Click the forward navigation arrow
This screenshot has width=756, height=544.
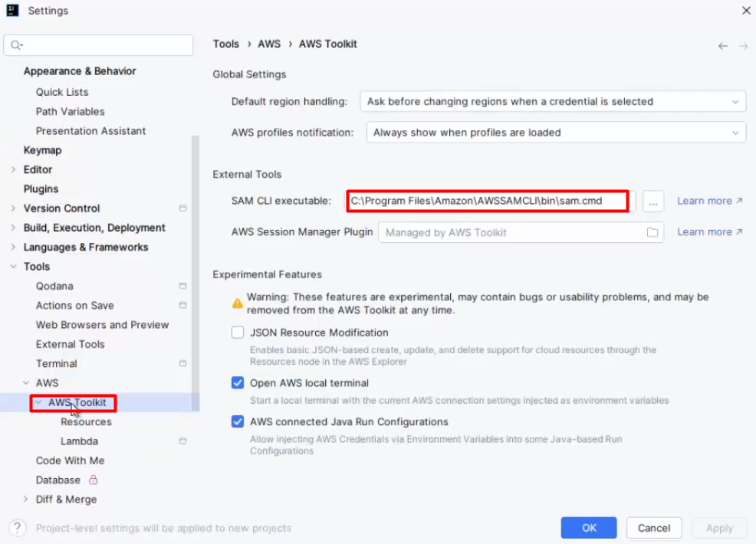tap(744, 46)
